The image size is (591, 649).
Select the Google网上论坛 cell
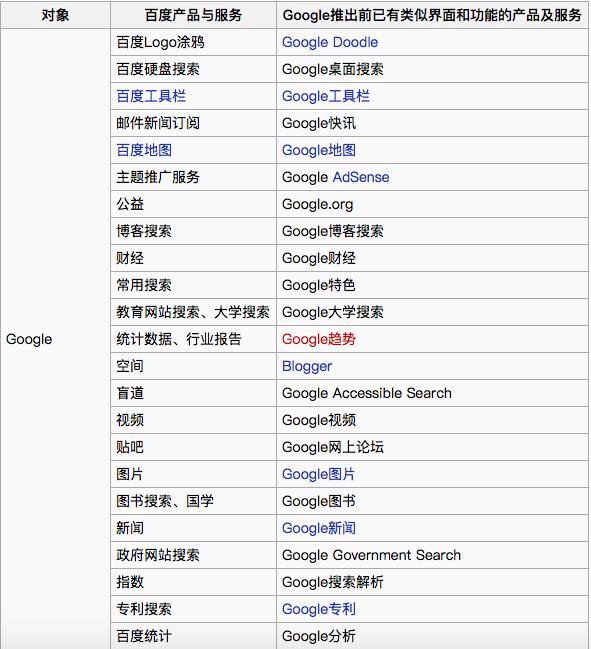click(432, 447)
